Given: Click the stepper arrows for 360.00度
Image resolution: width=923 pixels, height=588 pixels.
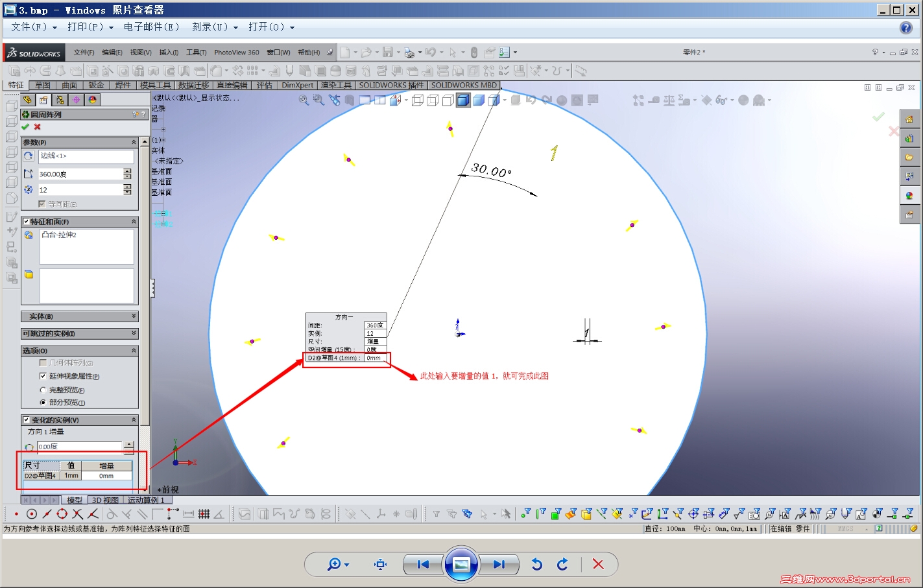Looking at the screenshot, I should point(127,174).
